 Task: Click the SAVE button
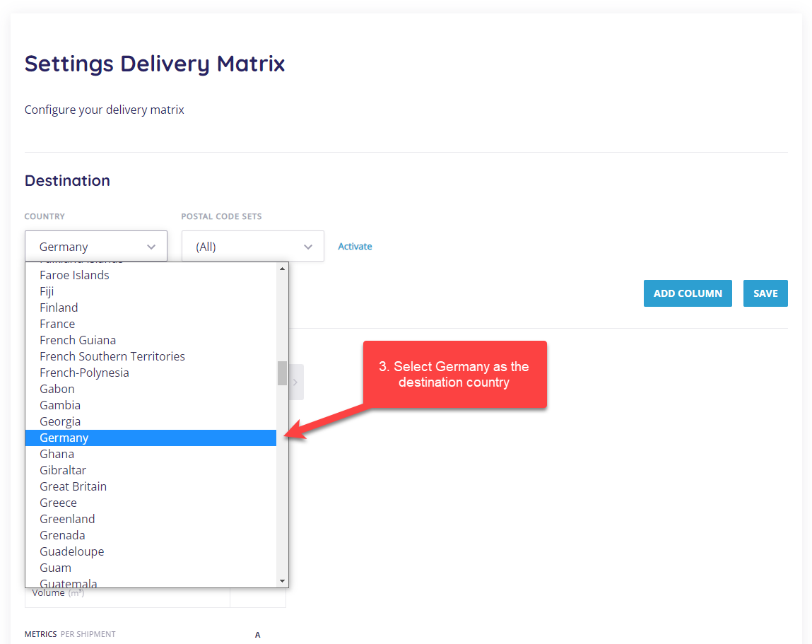(765, 293)
